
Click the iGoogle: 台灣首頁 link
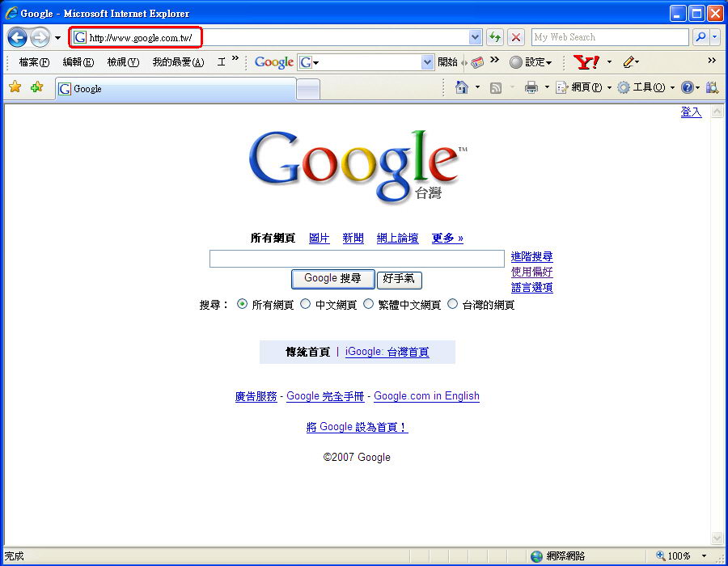click(x=387, y=352)
